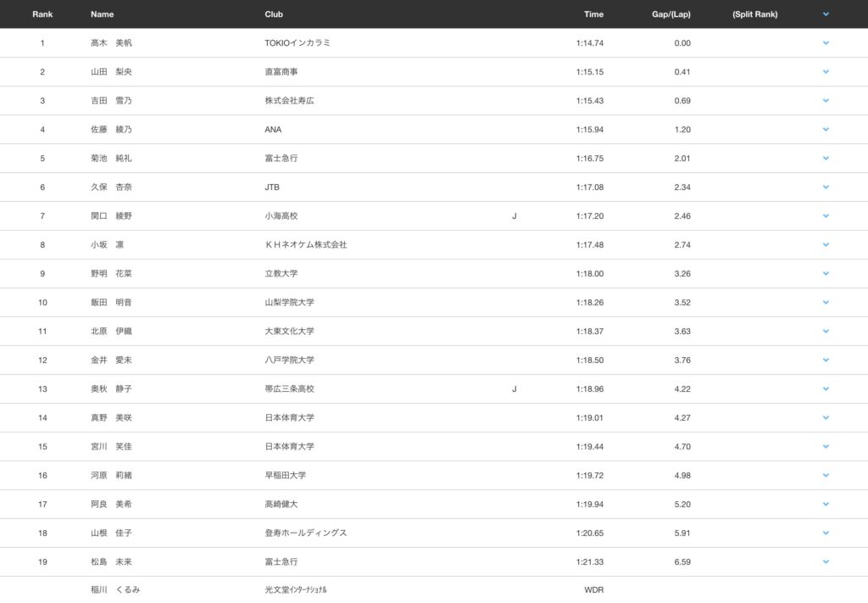Click the first-place skater name 高木 美帆
The image size is (868, 603).
(111, 43)
